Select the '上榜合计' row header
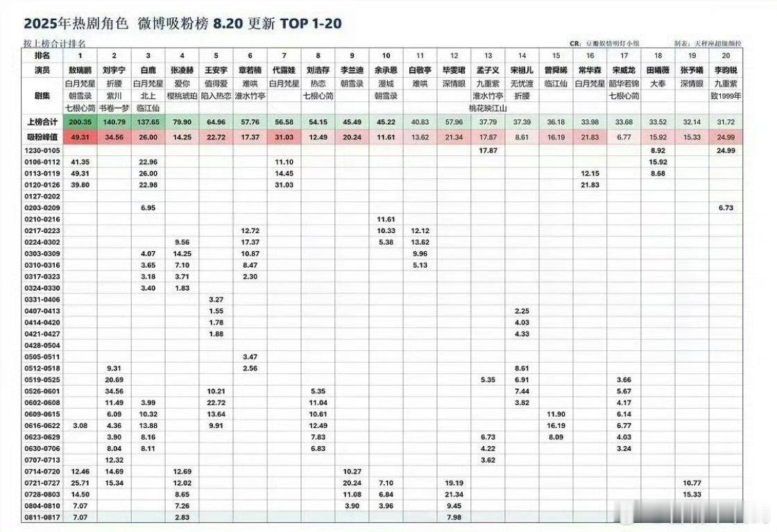This screenshot has width=777, height=532. [42, 122]
